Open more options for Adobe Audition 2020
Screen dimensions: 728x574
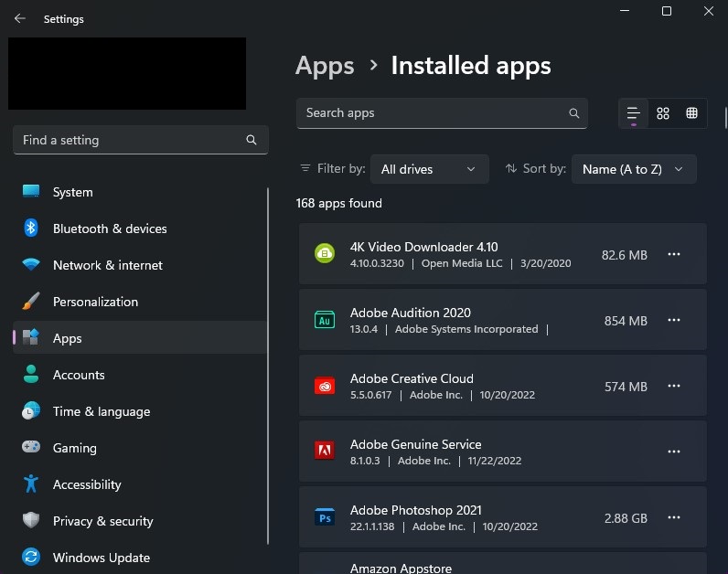point(674,320)
